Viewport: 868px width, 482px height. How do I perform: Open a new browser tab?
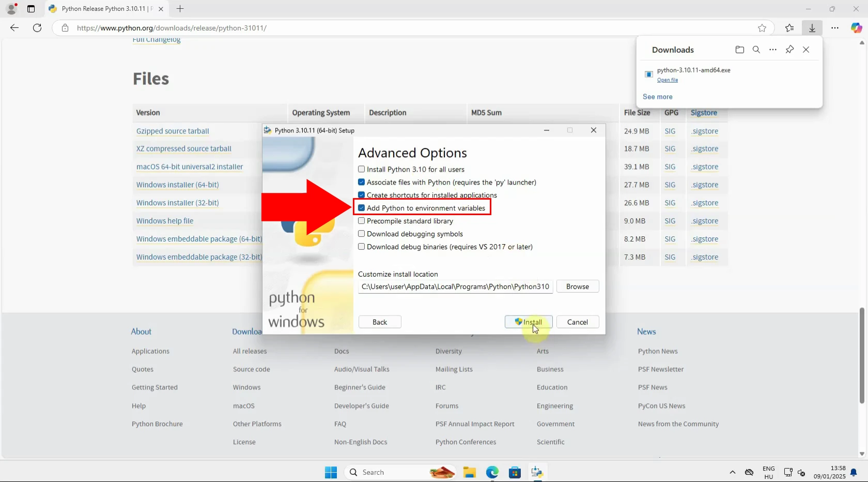click(x=180, y=9)
